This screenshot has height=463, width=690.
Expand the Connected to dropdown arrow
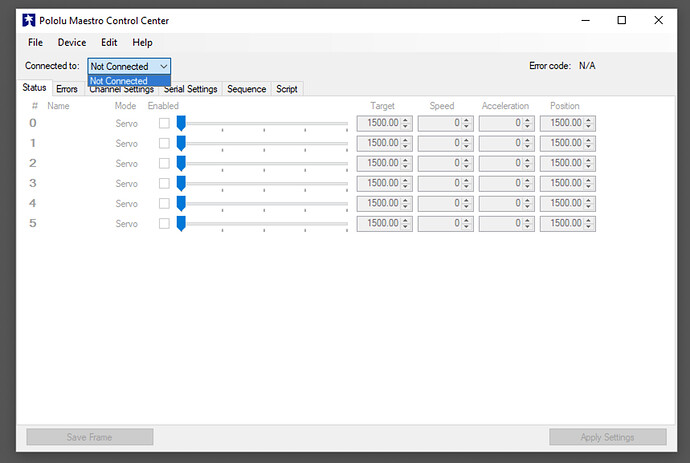point(163,66)
